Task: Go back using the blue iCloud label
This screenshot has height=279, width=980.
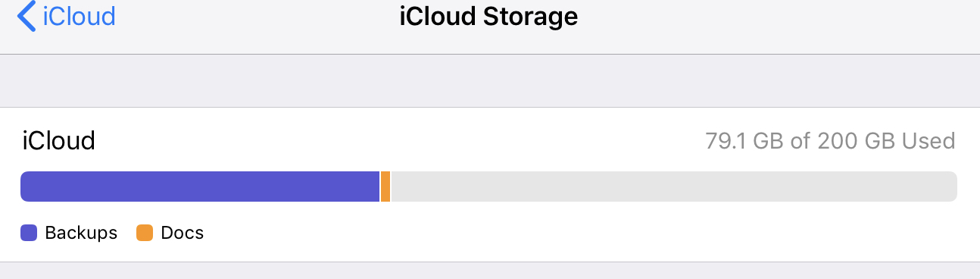Action: pos(80,16)
